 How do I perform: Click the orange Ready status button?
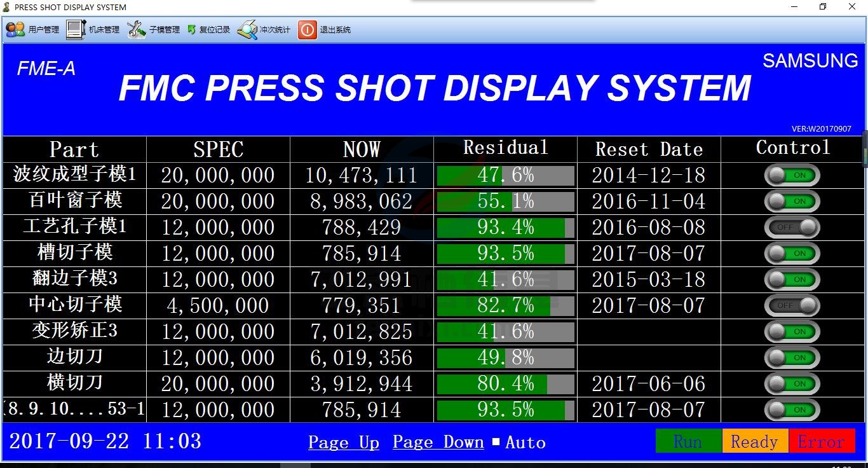click(x=755, y=441)
